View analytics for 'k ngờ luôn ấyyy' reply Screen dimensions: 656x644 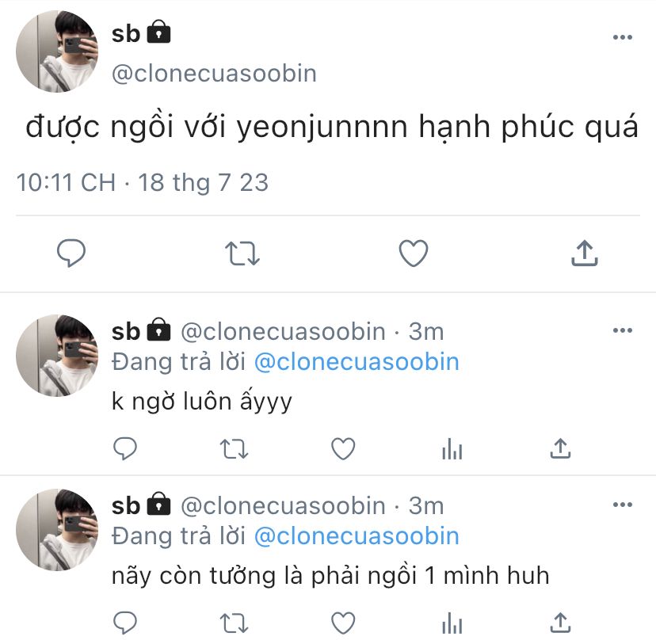click(452, 448)
